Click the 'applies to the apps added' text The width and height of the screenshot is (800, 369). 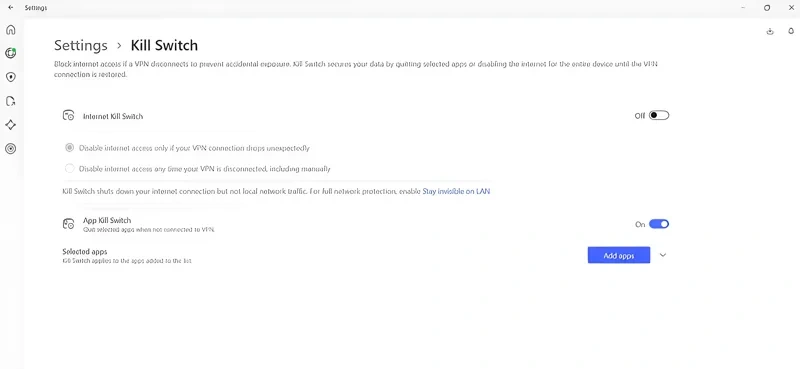pyautogui.click(x=127, y=261)
